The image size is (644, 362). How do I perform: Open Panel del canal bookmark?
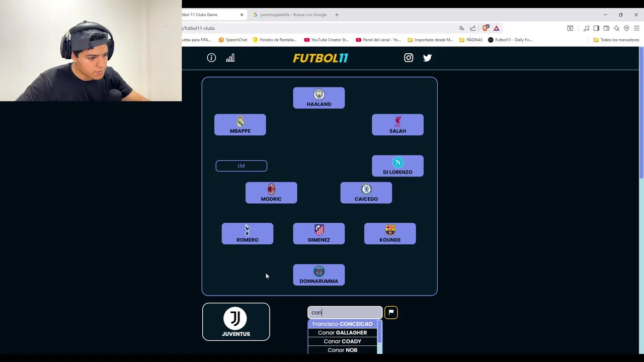[378, 40]
